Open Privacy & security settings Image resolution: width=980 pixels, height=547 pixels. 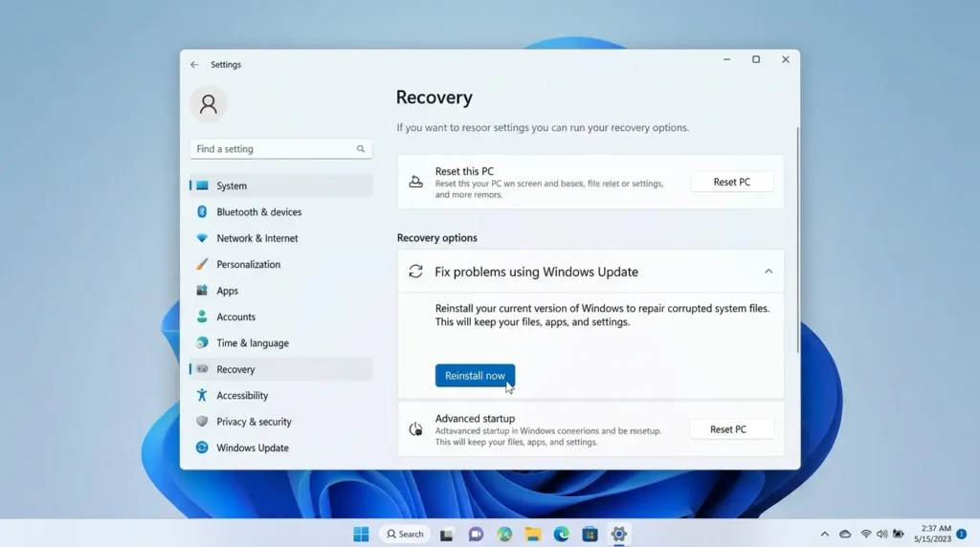(281, 422)
